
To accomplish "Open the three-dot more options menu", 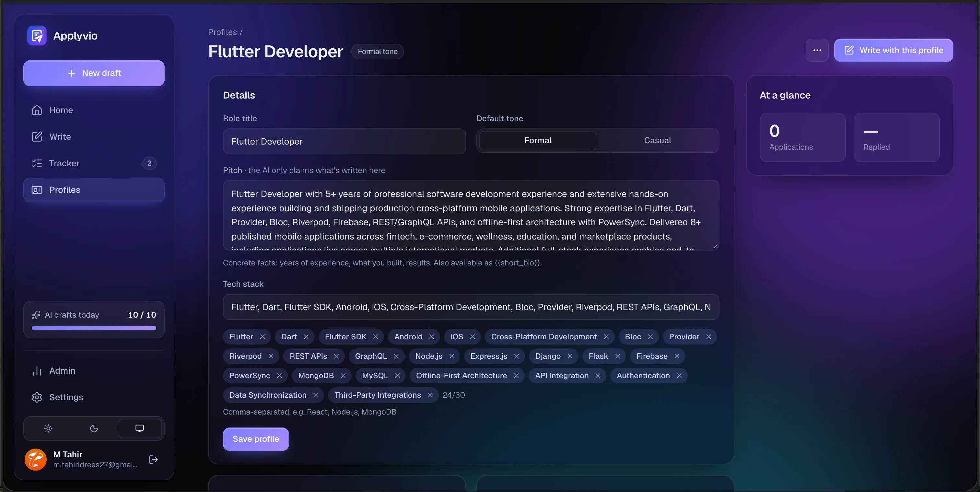I will pos(817,50).
